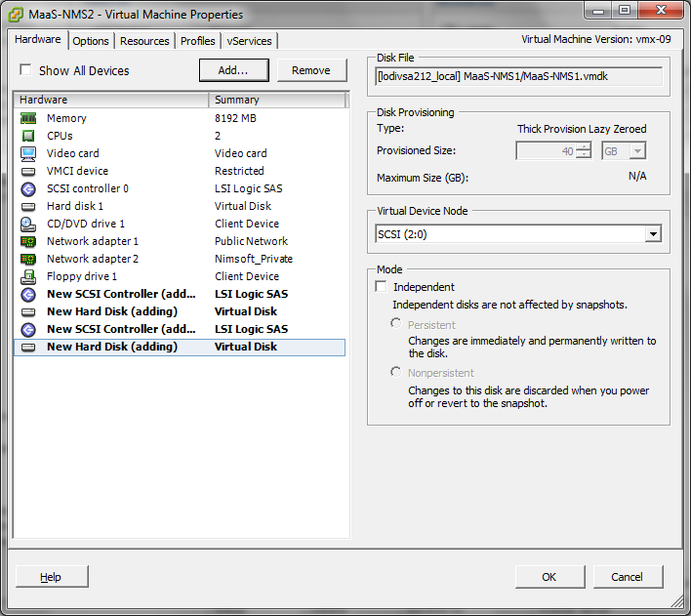Viewport: 691px width, 616px height.
Task: Select Network adapter 2 label
Action: coord(93,259)
